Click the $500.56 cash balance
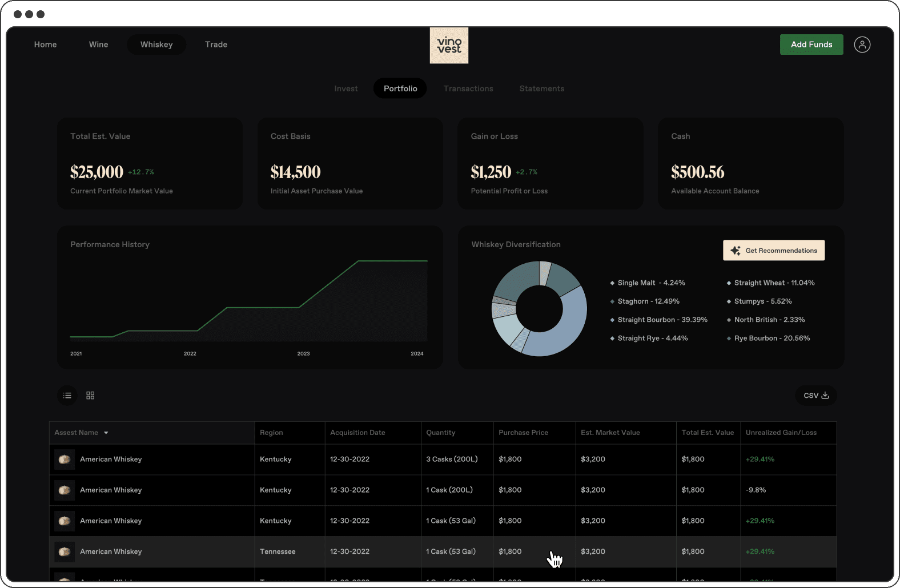Image resolution: width=900 pixels, height=588 pixels. 697,172
